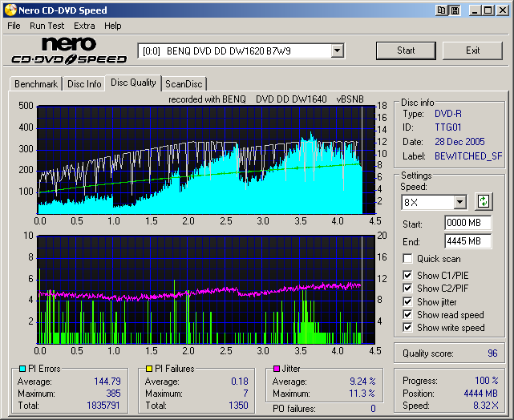Click Jitter average 9.24 %

click(x=362, y=382)
